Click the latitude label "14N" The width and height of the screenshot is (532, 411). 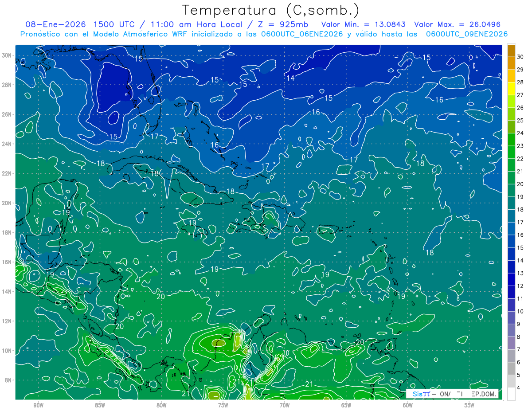[7, 292]
